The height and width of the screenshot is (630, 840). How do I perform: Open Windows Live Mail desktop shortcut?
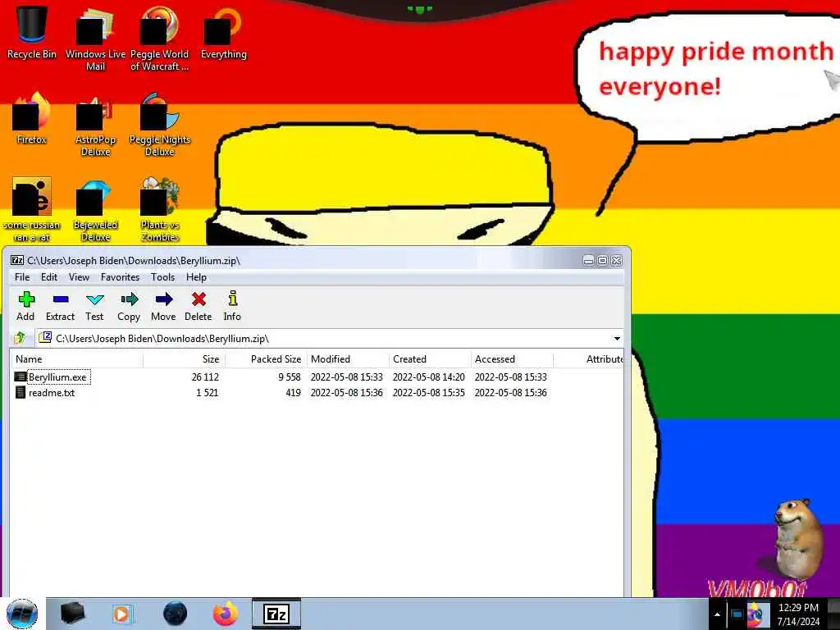(95, 39)
